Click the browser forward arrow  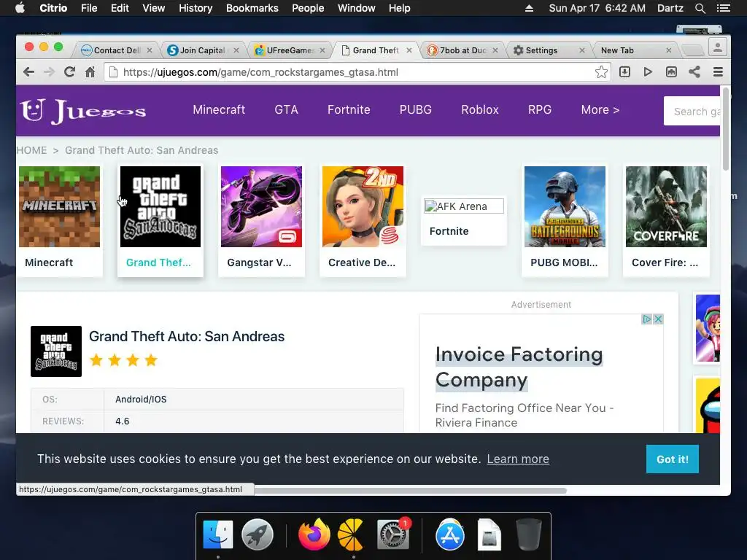tap(49, 72)
